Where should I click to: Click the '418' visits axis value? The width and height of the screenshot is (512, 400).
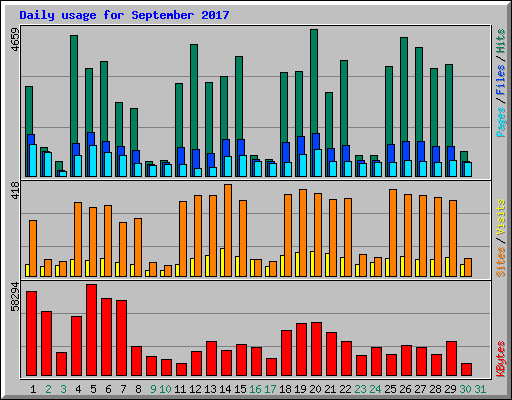coord(15,191)
